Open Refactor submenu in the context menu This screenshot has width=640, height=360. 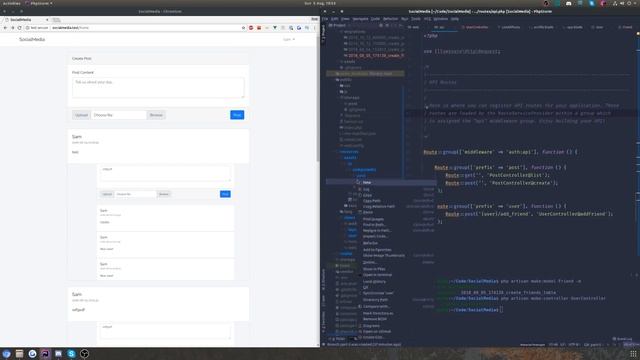(396, 243)
